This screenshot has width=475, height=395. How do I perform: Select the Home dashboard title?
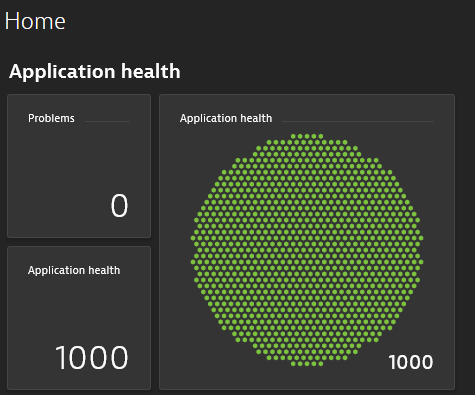click(35, 21)
